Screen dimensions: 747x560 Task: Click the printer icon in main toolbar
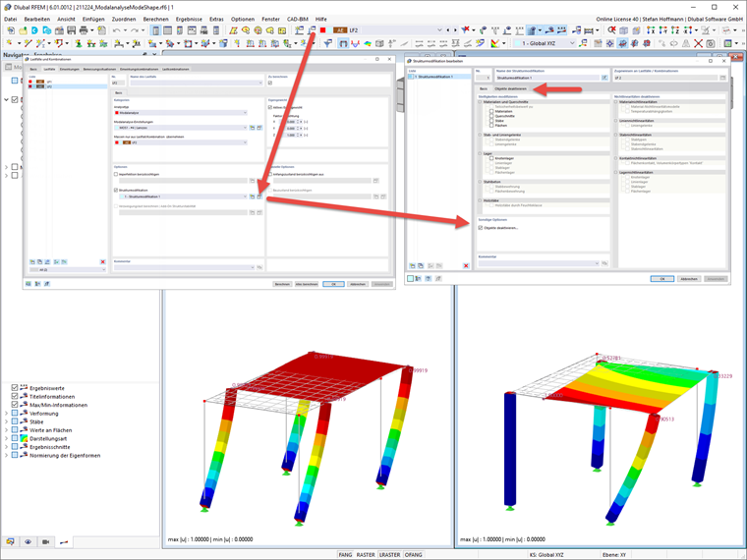[x=84, y=30]
